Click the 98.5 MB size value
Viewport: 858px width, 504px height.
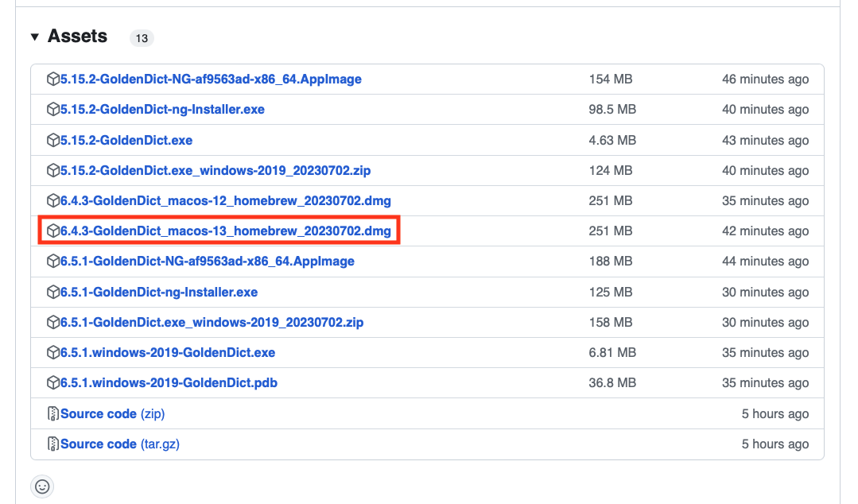(x=612, y=109)
